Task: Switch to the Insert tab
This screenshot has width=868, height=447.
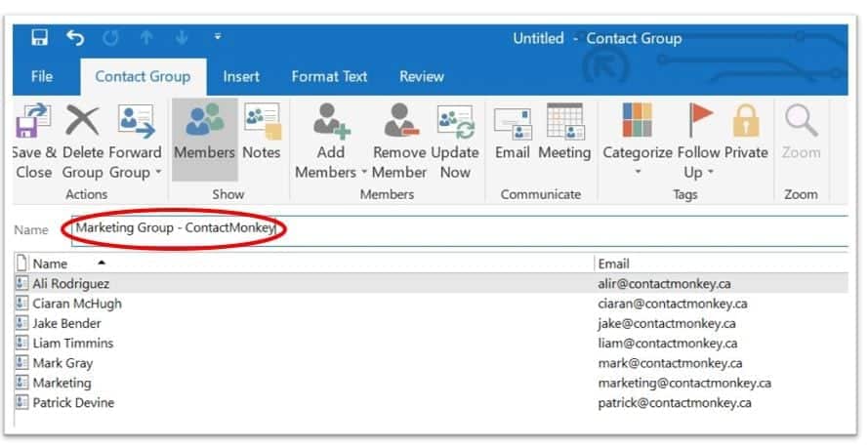Action: (241, 76)
